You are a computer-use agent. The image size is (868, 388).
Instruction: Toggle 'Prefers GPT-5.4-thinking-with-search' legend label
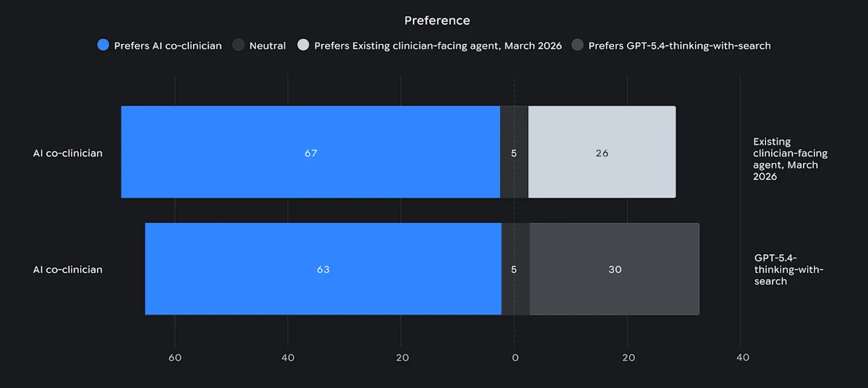[x=679, y=46]
